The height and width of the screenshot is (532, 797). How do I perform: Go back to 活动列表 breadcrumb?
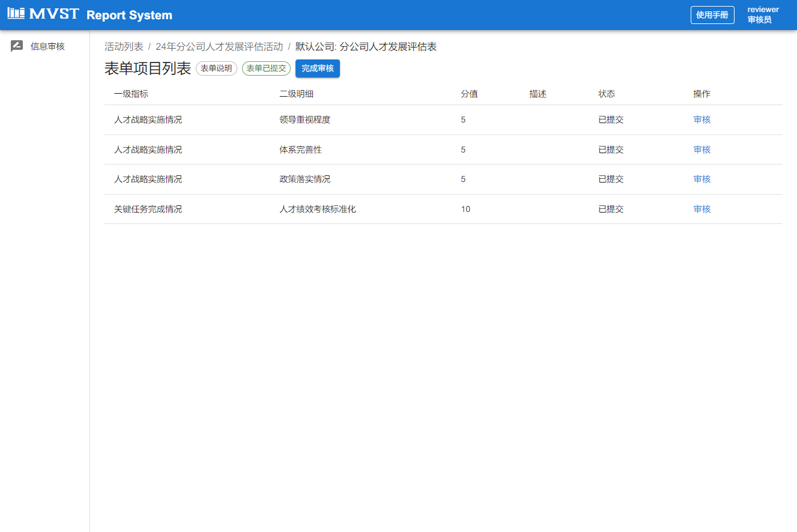click(x=124, y=47)
